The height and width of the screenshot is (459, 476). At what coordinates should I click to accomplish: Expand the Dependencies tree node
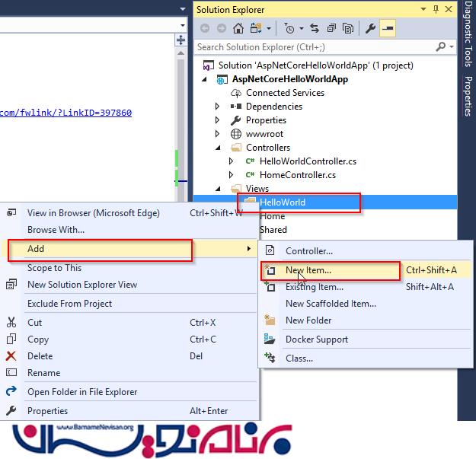click(x=218, y=107)
